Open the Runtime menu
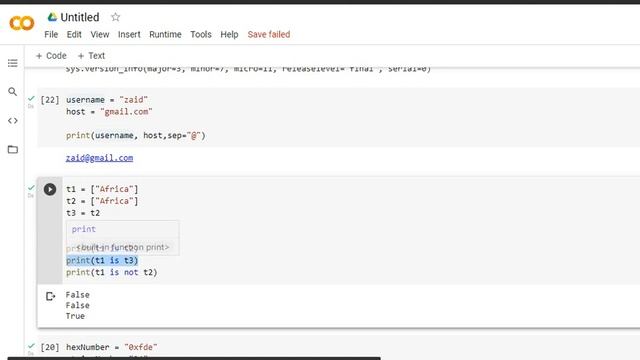Viewport: 640px width, 360px height. point(165,34)
